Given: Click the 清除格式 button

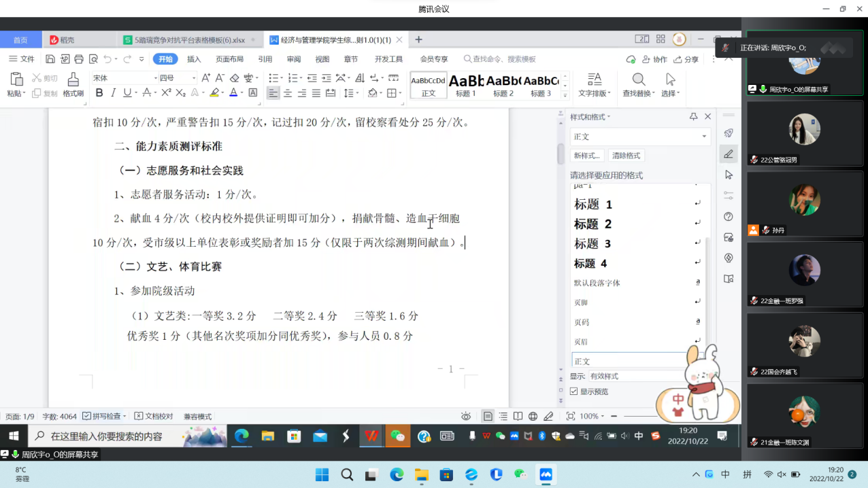Looking at the screenshot, I should [625, 156].
